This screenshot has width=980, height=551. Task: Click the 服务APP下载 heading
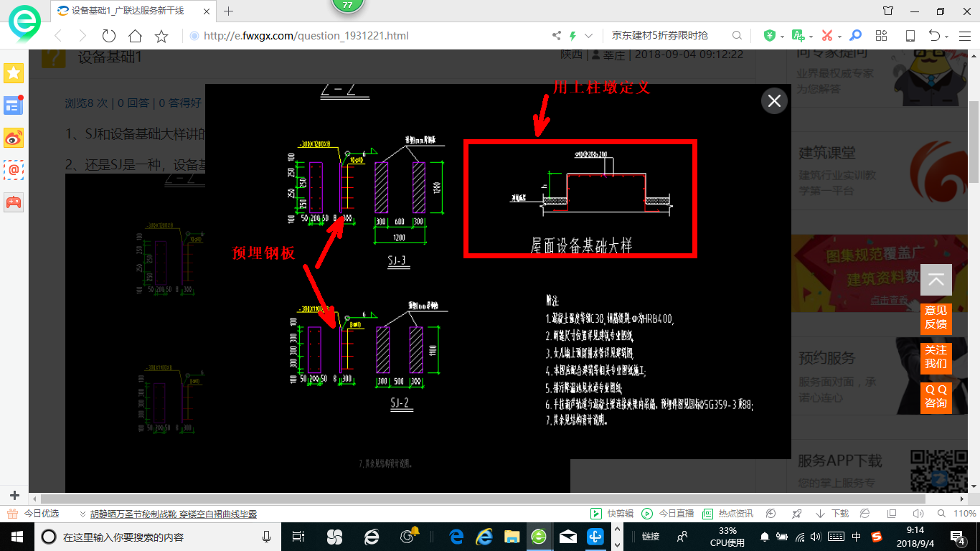coord(840,461)
